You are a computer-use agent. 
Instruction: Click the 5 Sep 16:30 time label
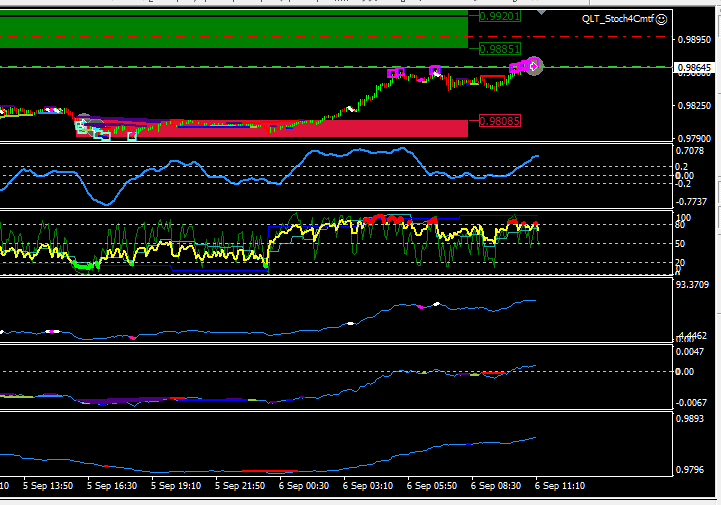point(112,486)
